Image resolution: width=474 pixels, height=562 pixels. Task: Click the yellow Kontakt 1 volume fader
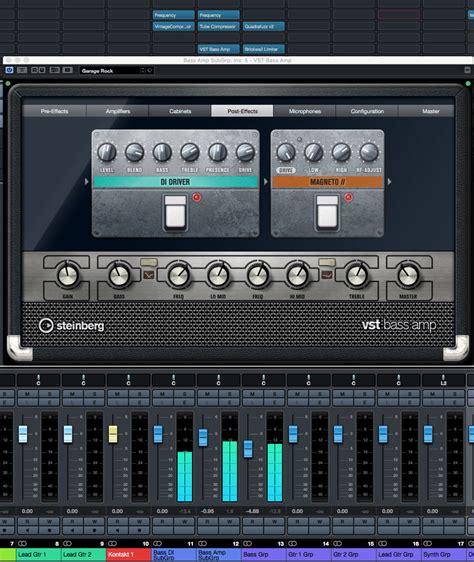click(113, 434)
